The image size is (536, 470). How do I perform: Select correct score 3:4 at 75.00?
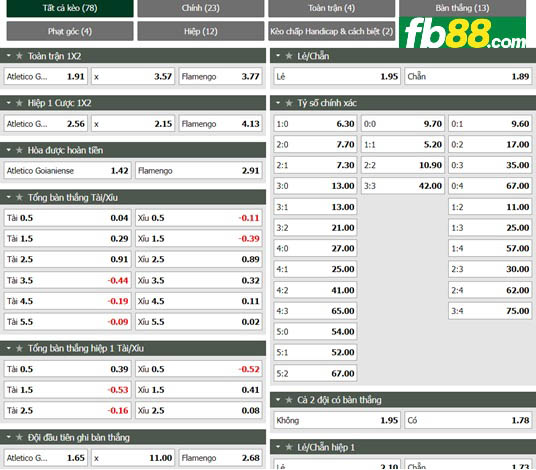click(x=490, y=311)
